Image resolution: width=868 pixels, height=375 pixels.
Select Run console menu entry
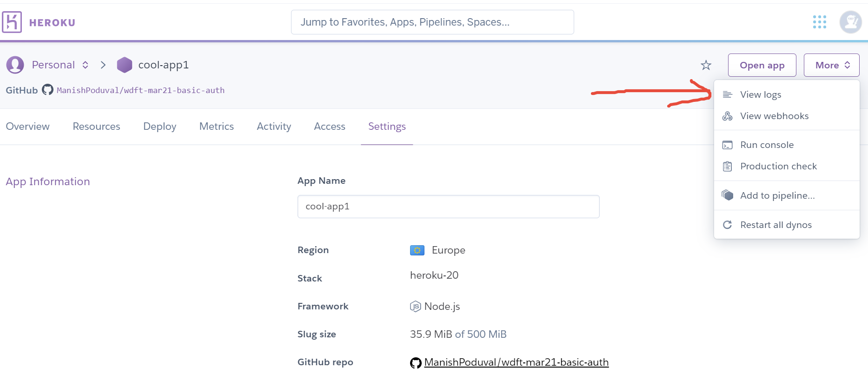787,145
